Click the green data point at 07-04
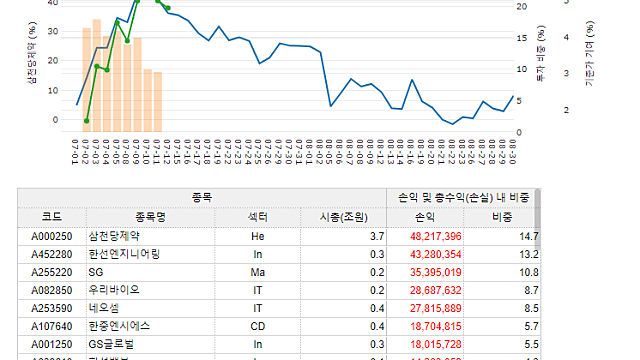This screenshot has height=360, width=640. tap(107, 70)
